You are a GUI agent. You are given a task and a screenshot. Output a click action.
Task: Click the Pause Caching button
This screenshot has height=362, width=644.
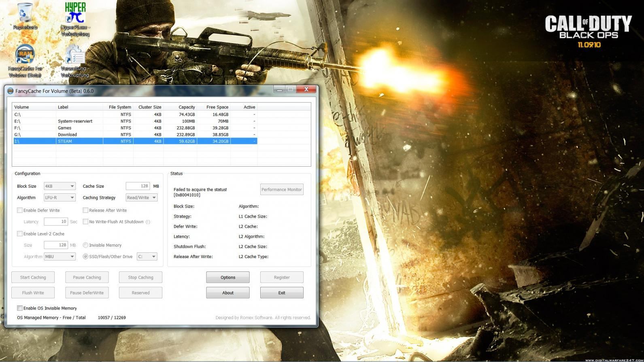tap(87, 277)
